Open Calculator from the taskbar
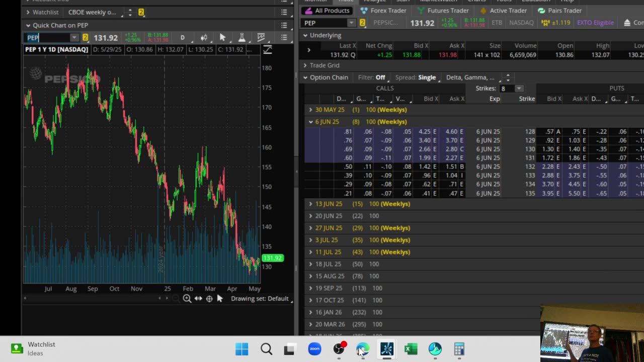The height and width of the screenshot is (362, 644). pyautogui.click(x=459, y=349)
